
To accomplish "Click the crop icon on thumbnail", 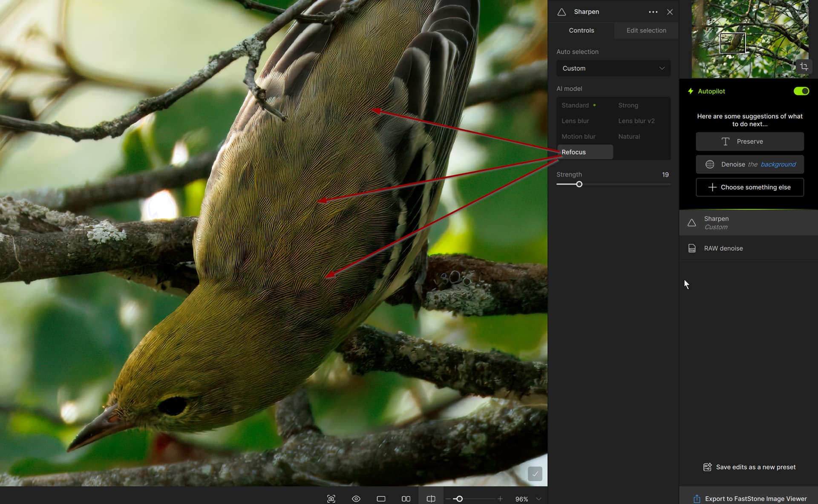I will click(x=804, y=66).
